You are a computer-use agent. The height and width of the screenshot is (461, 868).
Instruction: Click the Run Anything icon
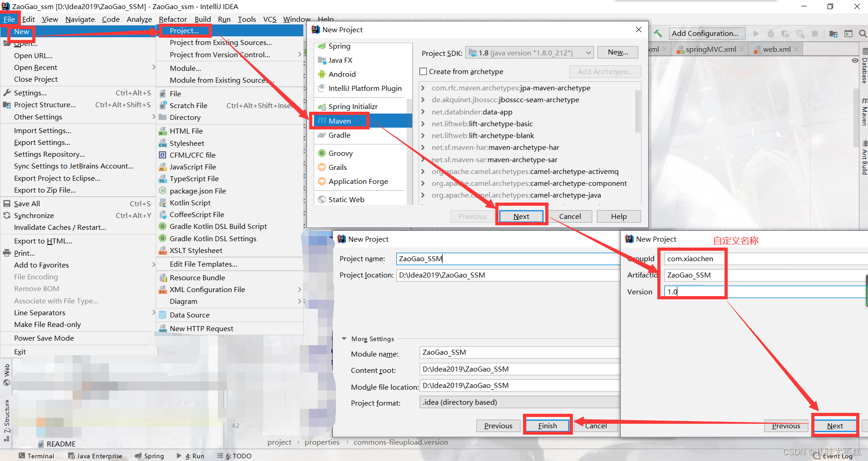click(x=848, y=34)
